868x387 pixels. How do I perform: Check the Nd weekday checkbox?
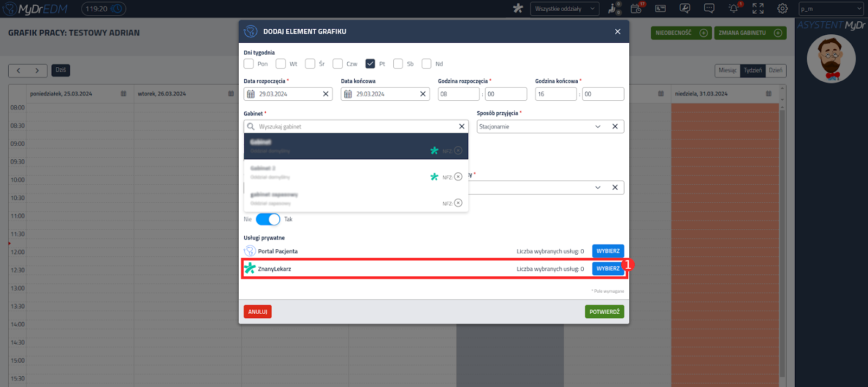coord(426,63)
